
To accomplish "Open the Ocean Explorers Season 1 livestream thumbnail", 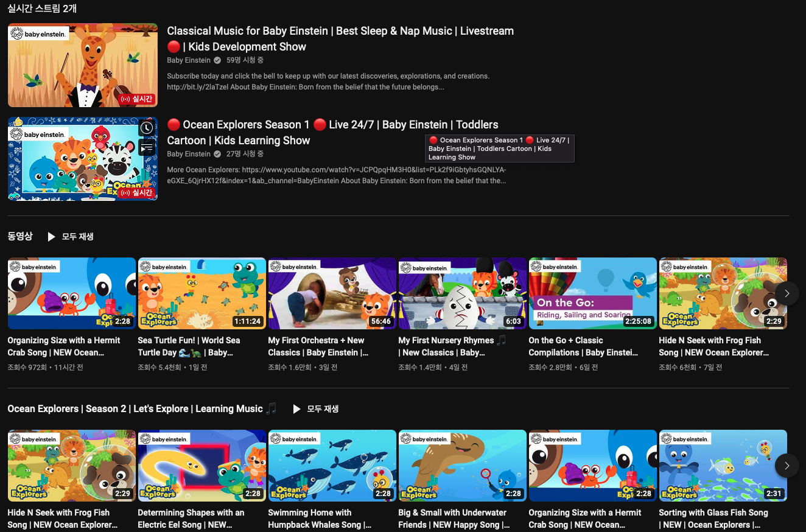I will pos(83,159).
